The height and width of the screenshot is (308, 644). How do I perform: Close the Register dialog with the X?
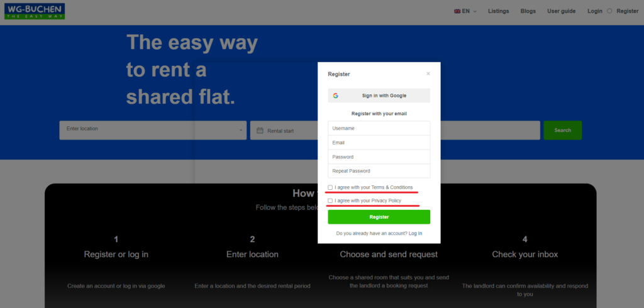[x=428, y=74]
